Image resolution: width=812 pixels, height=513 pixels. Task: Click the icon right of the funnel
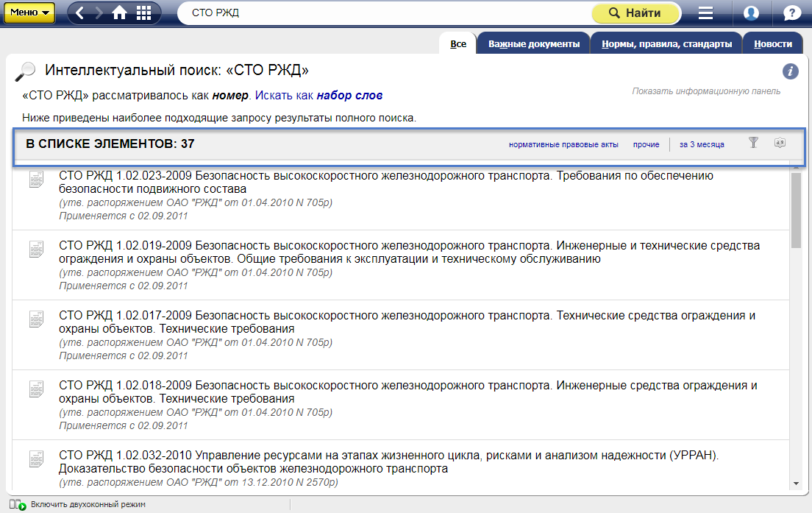780,143
